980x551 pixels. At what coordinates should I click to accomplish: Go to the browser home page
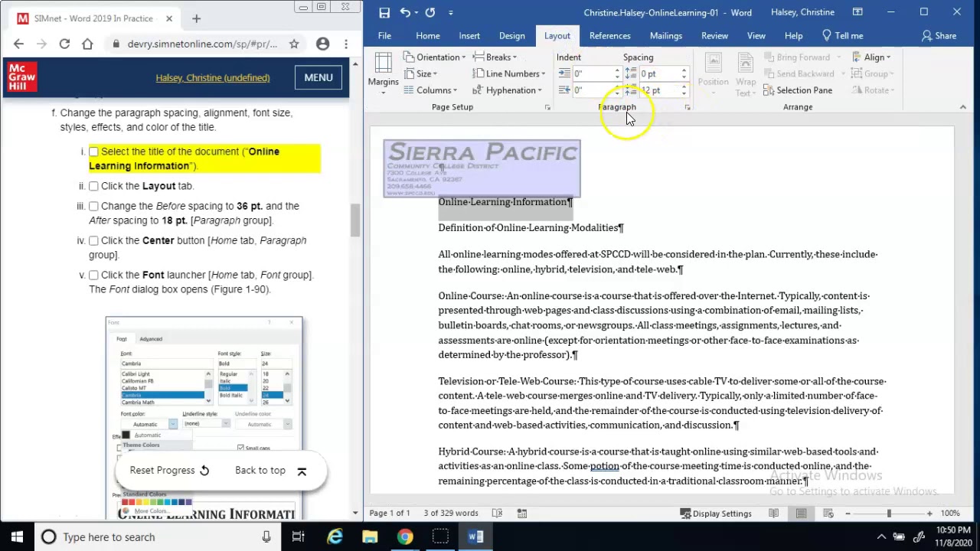(87, 44)
